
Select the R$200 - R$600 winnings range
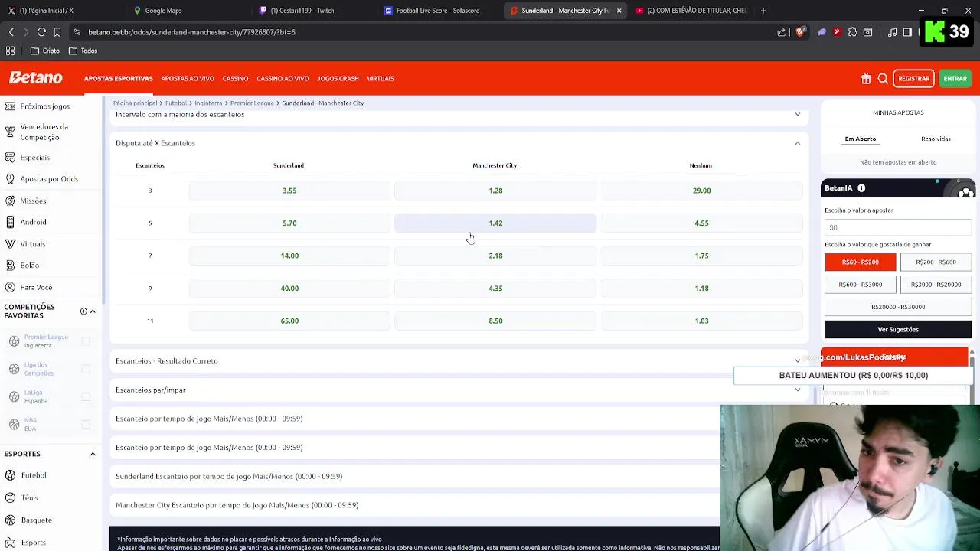pyautogui.click(x=936, y=262)
